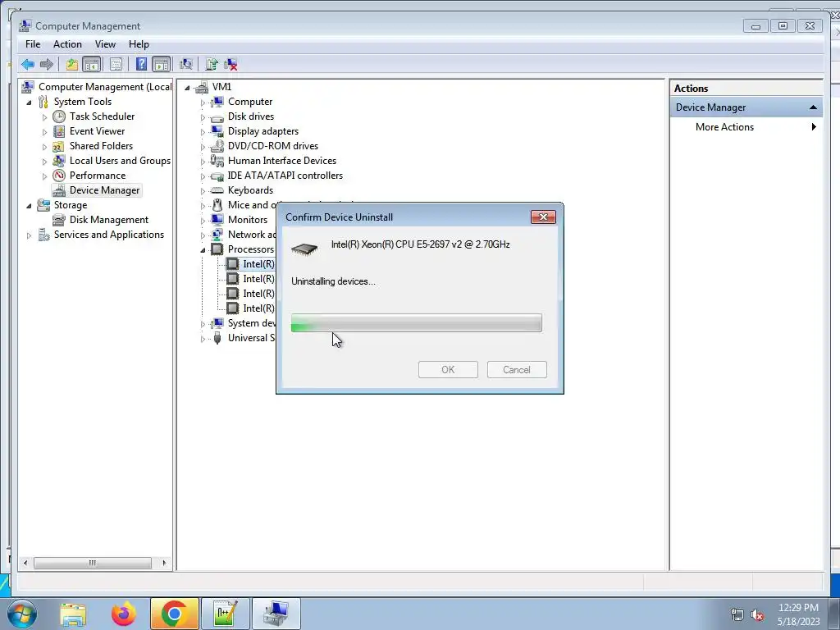
Task: Select the first Intel(R) processor entry
Action: pyautogui.click(x=258, y=264)
